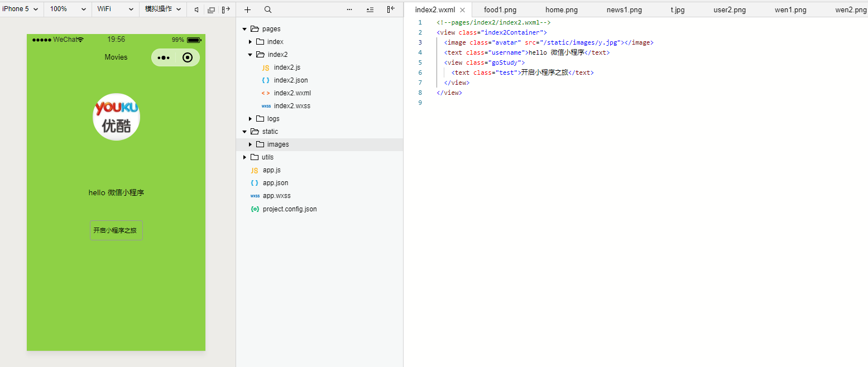Click the collapse all folders icon
This screenshot has width=868, height=367.
[x=370, y=9]
